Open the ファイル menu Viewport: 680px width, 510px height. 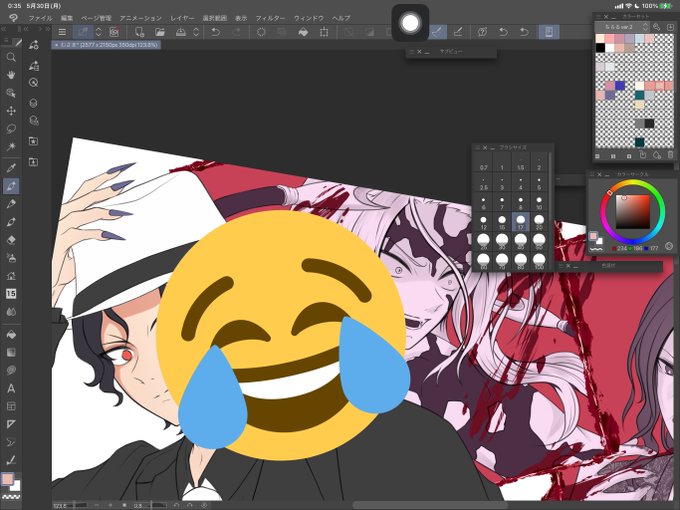pos(40,18)
